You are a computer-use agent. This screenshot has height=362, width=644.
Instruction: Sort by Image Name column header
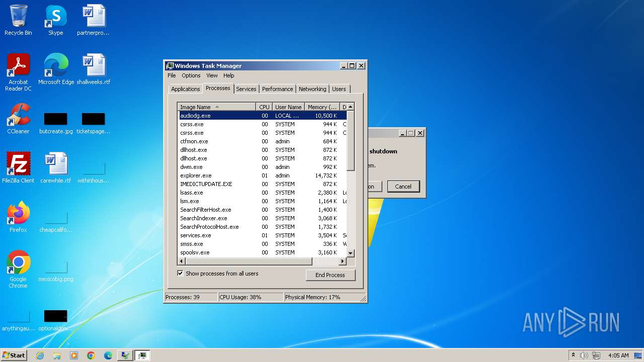point(217,107)
